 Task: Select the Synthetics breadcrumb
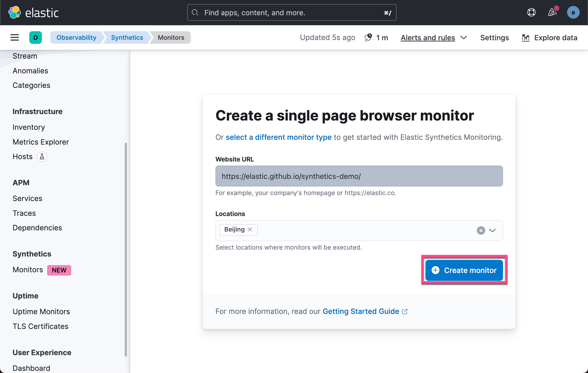tap(127, 37)
